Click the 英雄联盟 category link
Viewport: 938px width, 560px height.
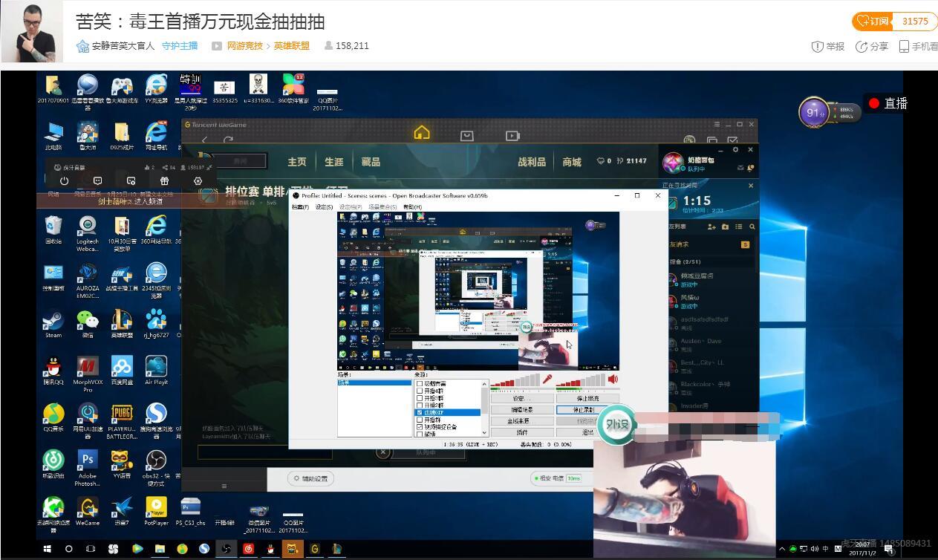coord(292,46)
